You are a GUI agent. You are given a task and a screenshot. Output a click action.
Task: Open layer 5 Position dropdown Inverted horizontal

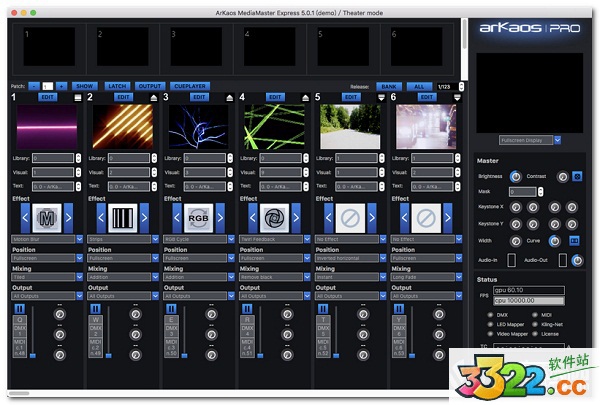pyautogui.click(x=351, y=258)
